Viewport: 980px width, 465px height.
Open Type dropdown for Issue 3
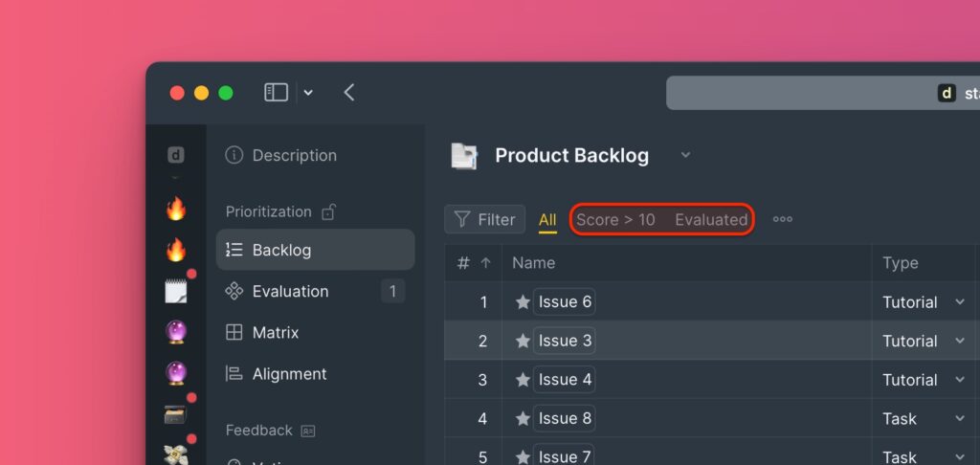coord(959,342)
